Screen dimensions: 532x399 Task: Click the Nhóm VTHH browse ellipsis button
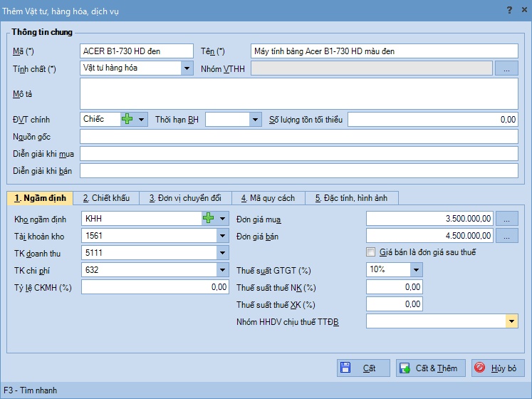click(x=506, y=68)
